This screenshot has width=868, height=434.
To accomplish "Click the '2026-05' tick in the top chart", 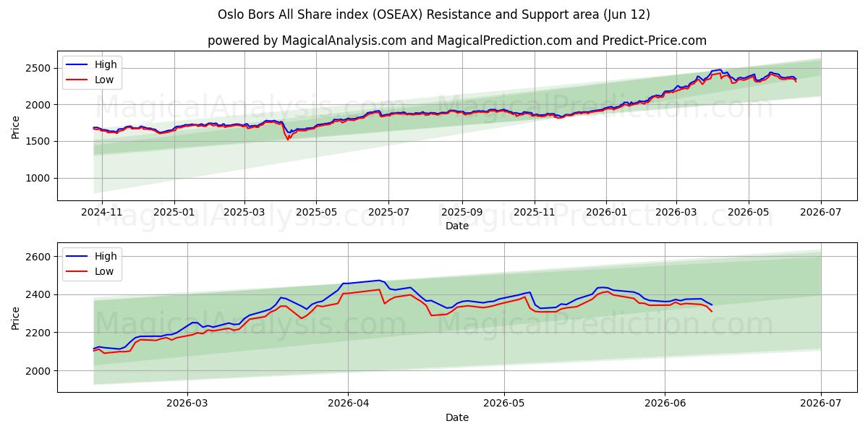I will (x=749, y=212).
